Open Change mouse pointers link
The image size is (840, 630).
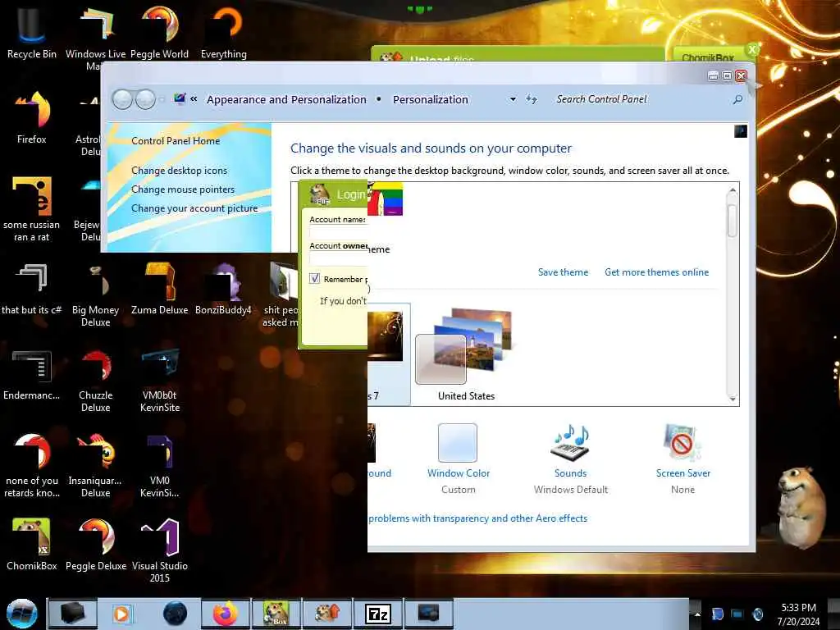pyautogui.click(x=183, y=189)
